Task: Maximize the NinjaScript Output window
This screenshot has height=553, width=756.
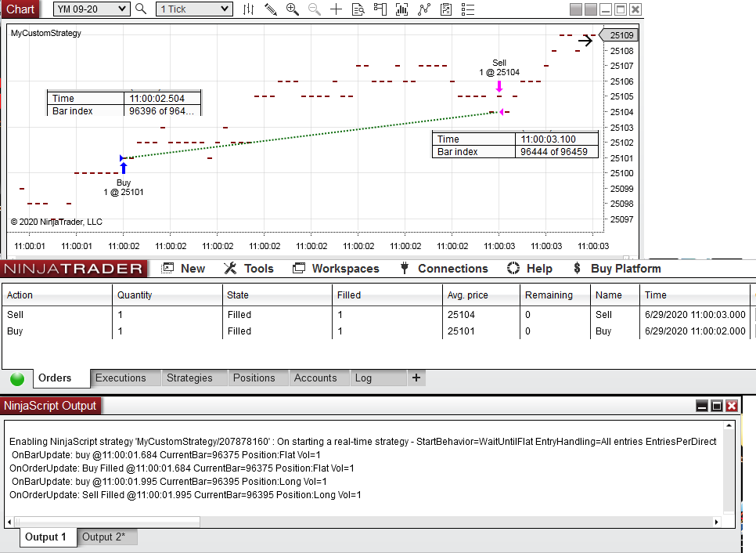Action: (717, 406)
